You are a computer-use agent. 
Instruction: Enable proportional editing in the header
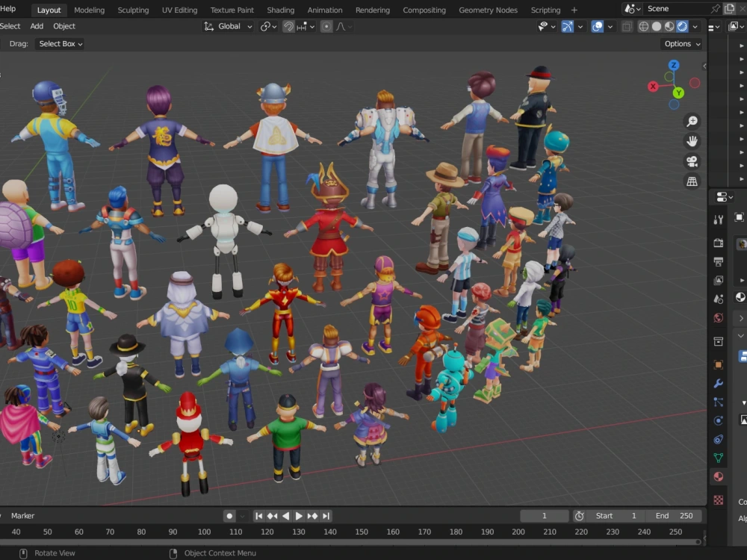(x=327, y=26)
